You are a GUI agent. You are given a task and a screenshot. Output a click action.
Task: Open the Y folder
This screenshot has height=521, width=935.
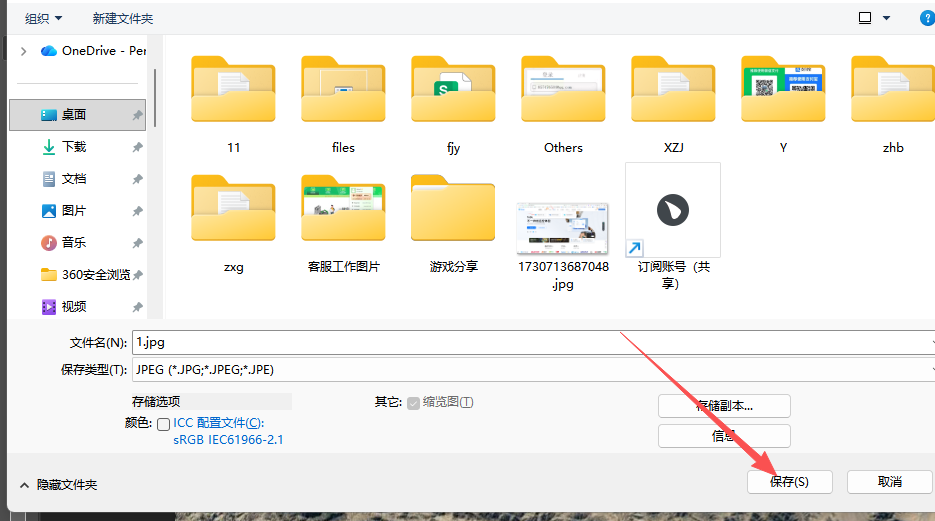(x=783, y=89)
